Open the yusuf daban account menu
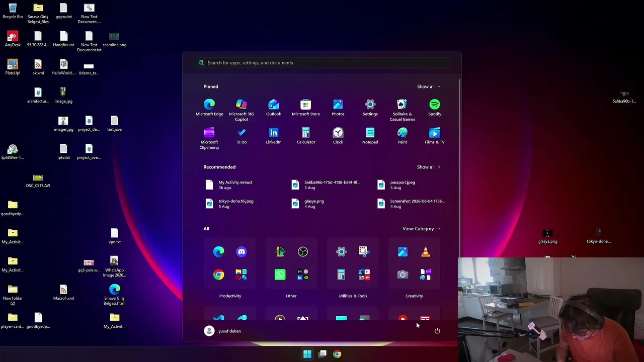 (222, 331)
